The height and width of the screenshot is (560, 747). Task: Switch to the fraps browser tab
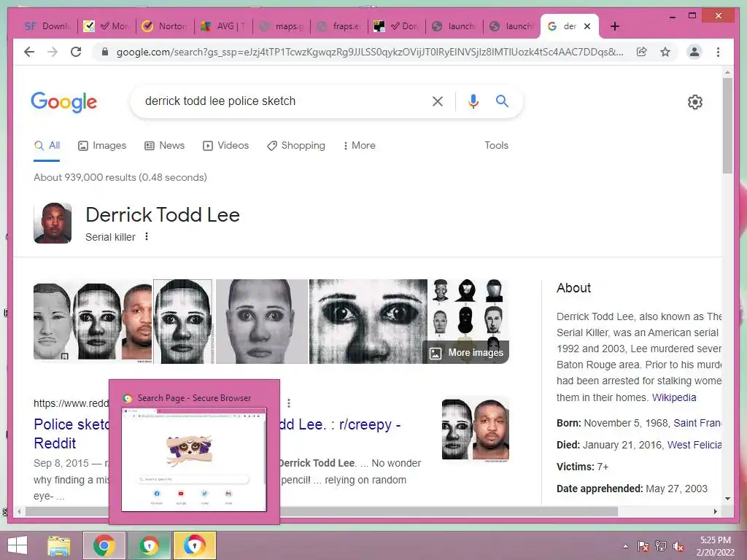(339, 26)
